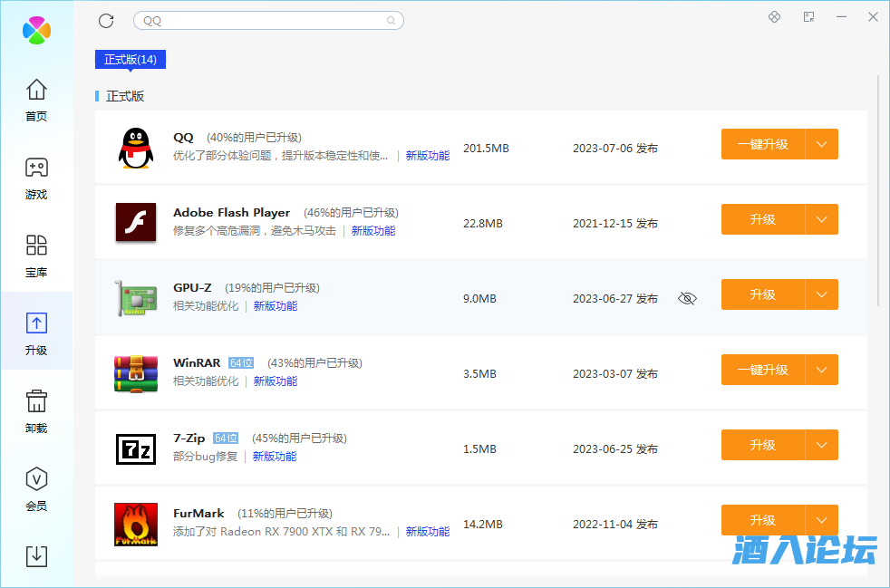Select the 正式版(14) tab
The height and width of the screenshot is (588, 890).
pos(131,60)
